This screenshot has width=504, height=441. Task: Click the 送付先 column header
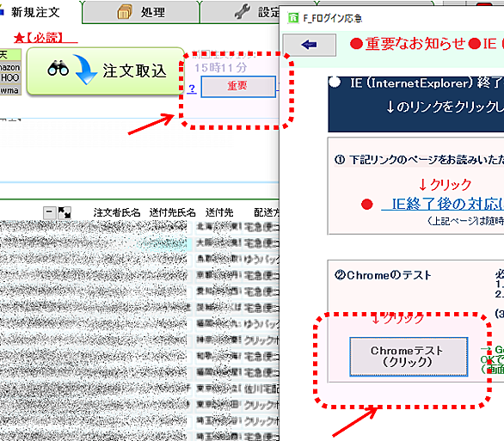tap(219, 212)
